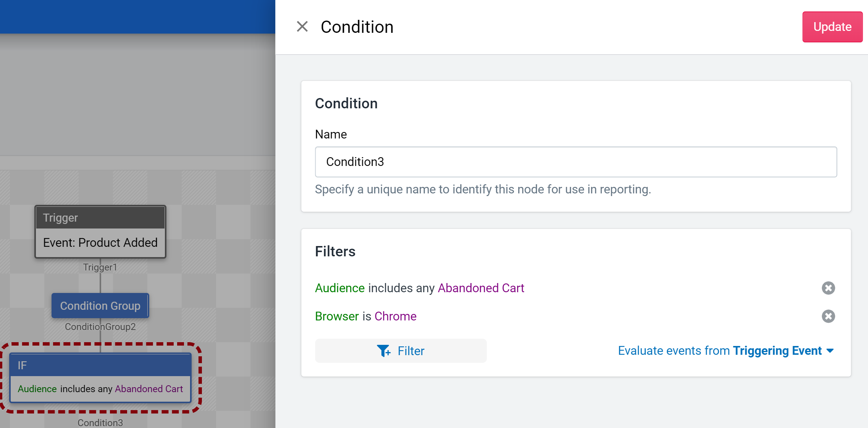Click the Audience includes any text in IF node

click(65, 389)
